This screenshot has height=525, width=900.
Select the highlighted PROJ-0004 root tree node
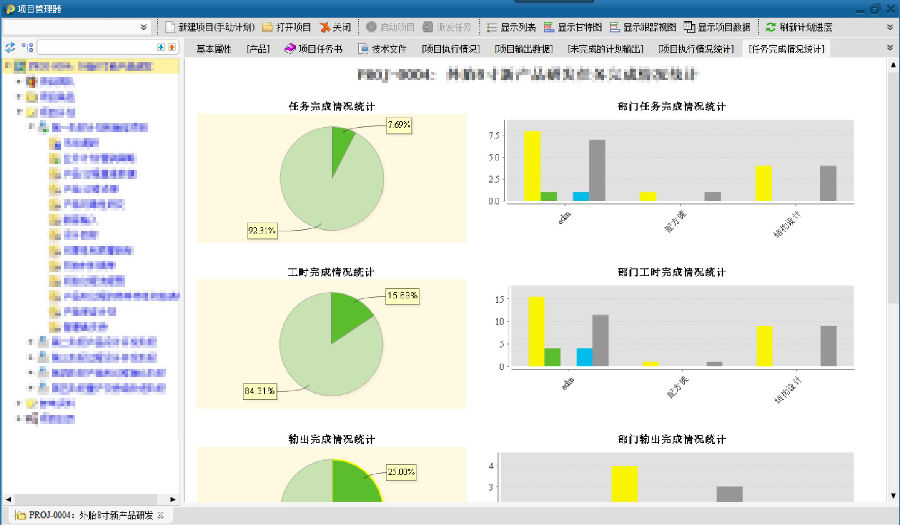(91, 66)
